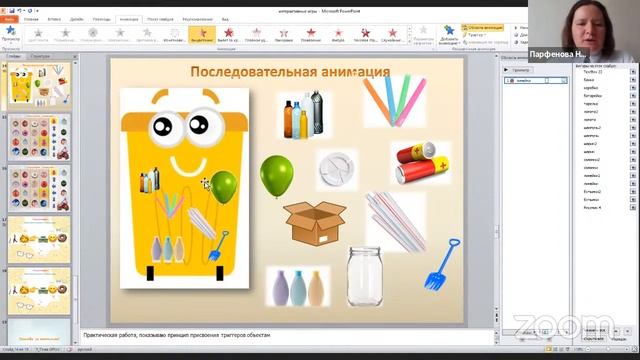
Task: Open the 'Вид' ribbon tab
Action: click(x=225, y=19)
